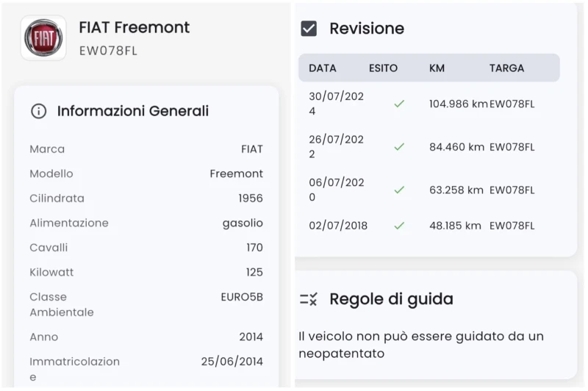Click the DATA column header
Image resolution: width=588 pixels, height=391 pixels.
click(323, 68)
